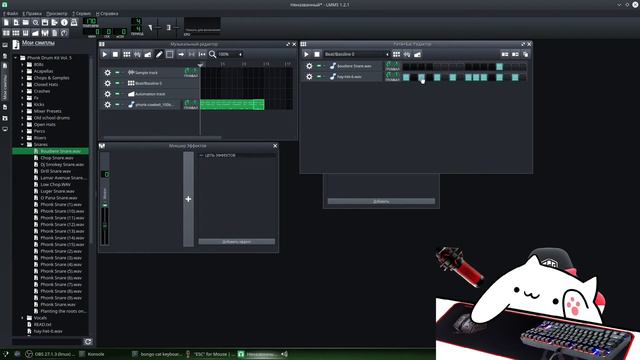Expand the Closed Hats folder
Viewport: 640px width, 360px height.
coord(22,84)
